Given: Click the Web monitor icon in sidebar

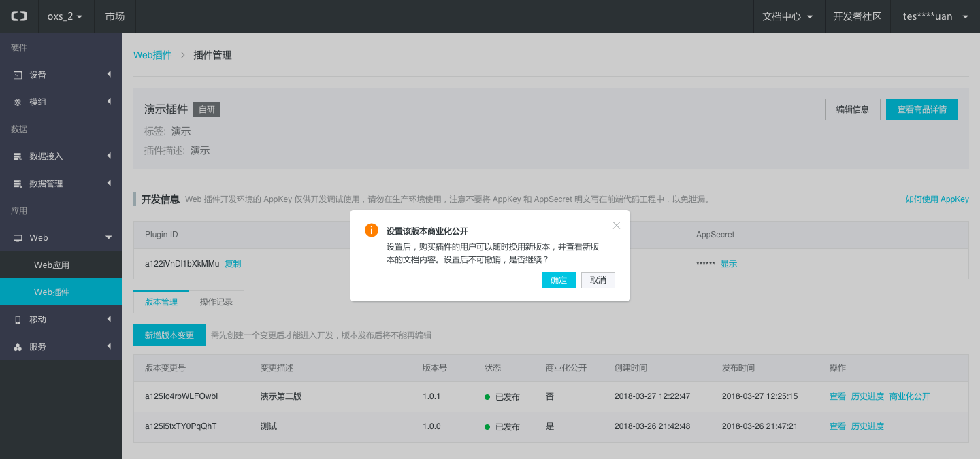Looking at the screenshot, I should tap(18, 238).
